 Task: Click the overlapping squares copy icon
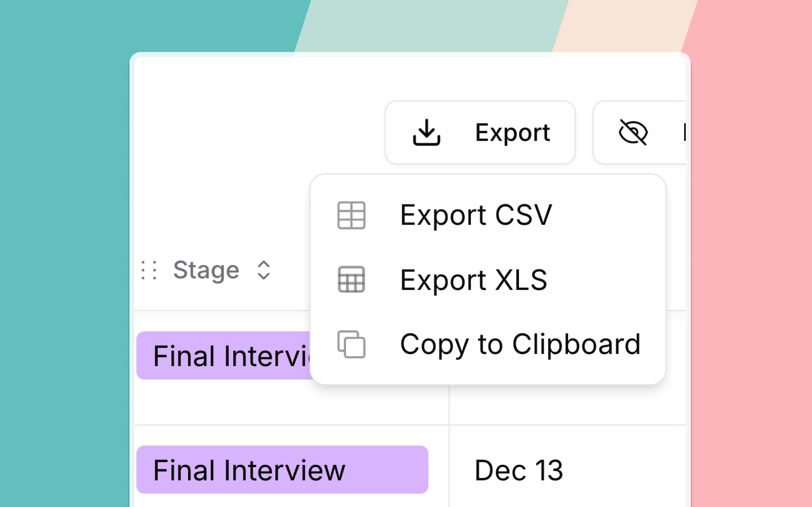(351, 344)
